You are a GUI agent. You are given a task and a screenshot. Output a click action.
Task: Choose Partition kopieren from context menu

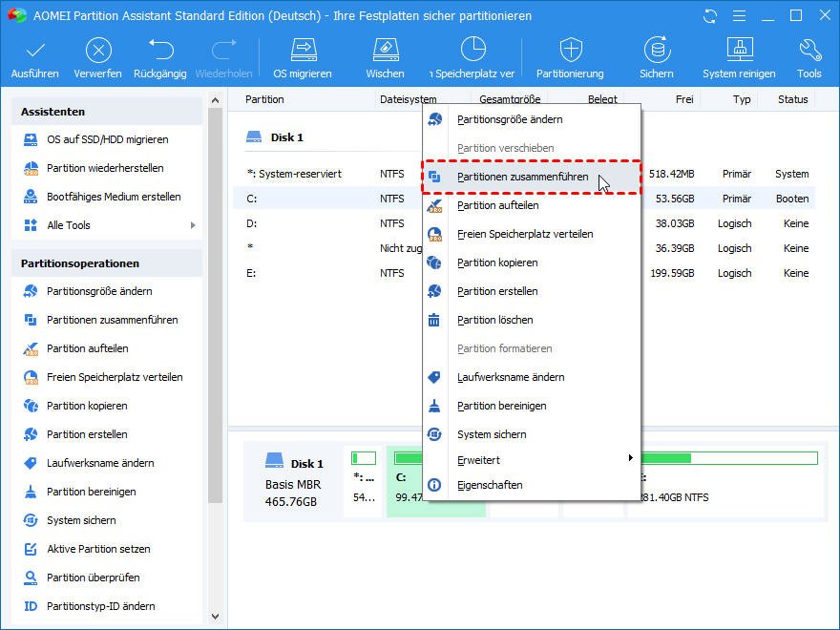tap(532, 263)
